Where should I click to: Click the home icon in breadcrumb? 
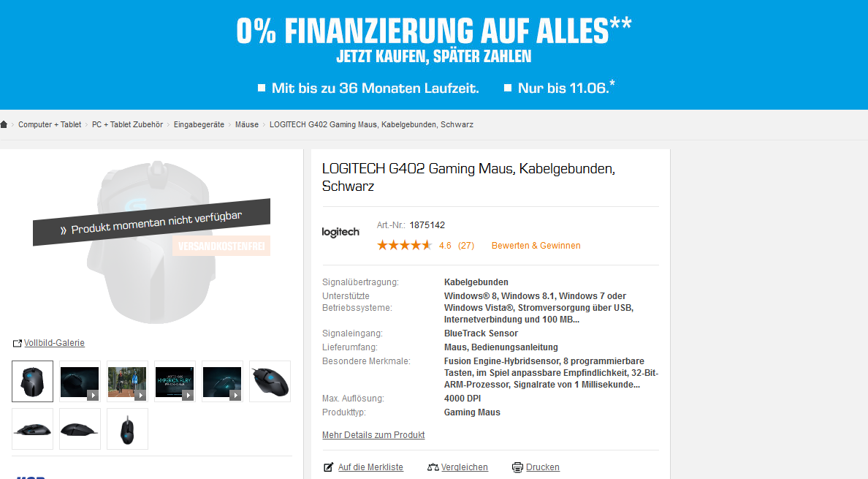click(x=4, y=124)
